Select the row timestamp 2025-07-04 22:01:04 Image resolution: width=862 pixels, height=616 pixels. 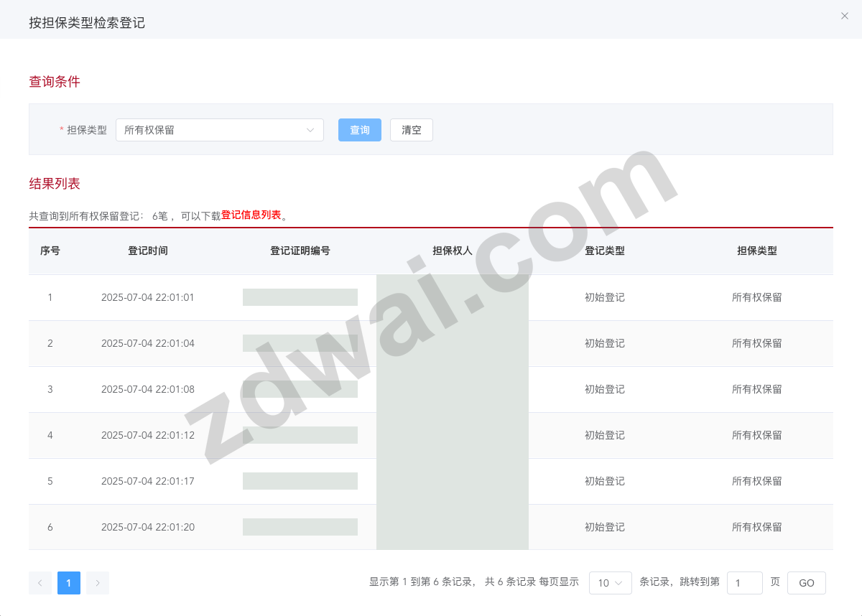148,343
